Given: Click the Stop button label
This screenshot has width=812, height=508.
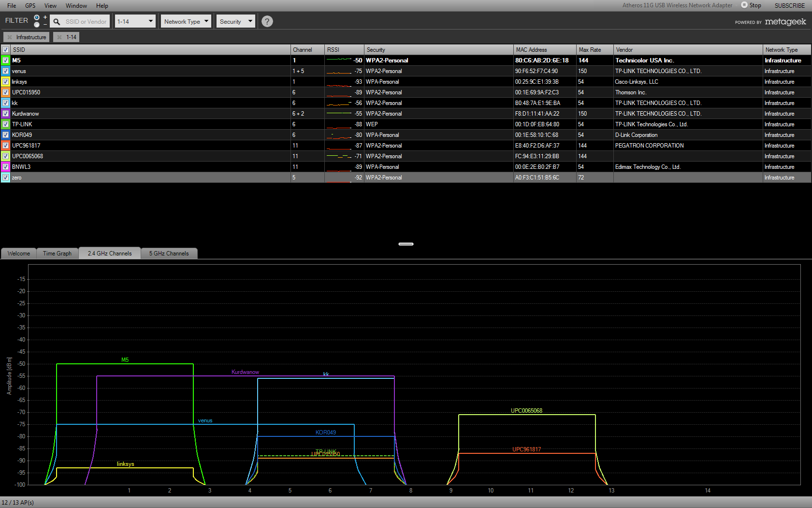Looking at the screenshot, I should tap(755, 5).
